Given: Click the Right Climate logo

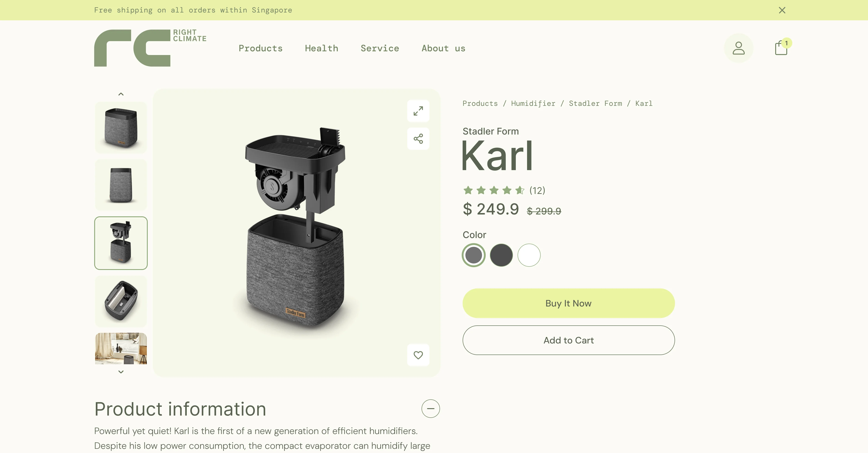Looking at the screenshot, I should (150, 48).
